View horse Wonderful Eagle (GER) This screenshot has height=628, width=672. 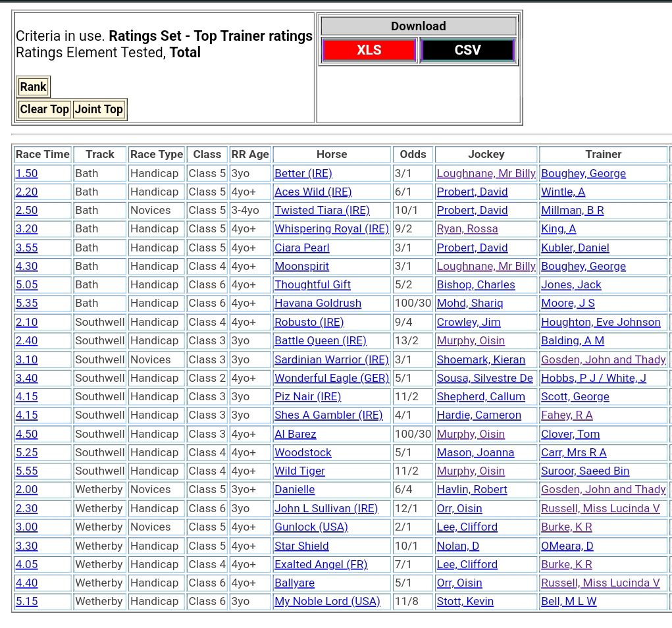[331, 378]
